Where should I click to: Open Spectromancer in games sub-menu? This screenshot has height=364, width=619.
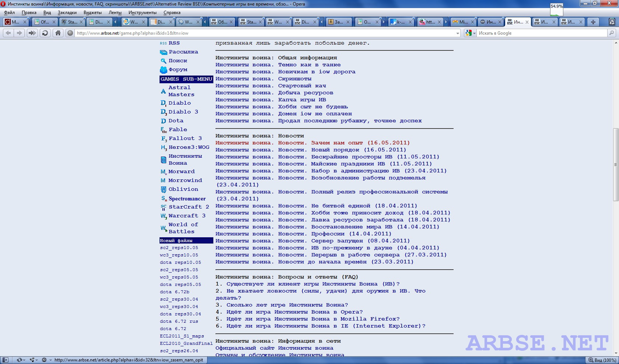pyautogui.click(x=187, y=199)
